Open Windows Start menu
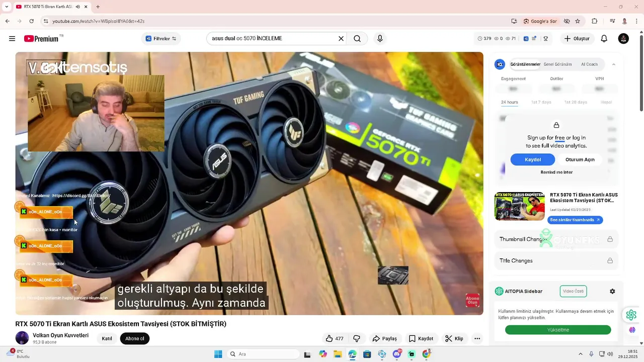This screenshot has height=362, width=644. pos(218,354)
